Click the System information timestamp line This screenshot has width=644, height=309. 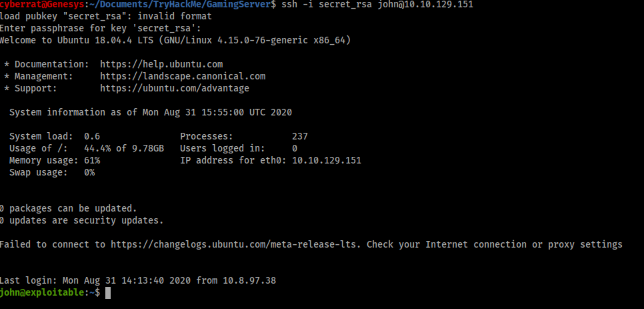[151, 112]
